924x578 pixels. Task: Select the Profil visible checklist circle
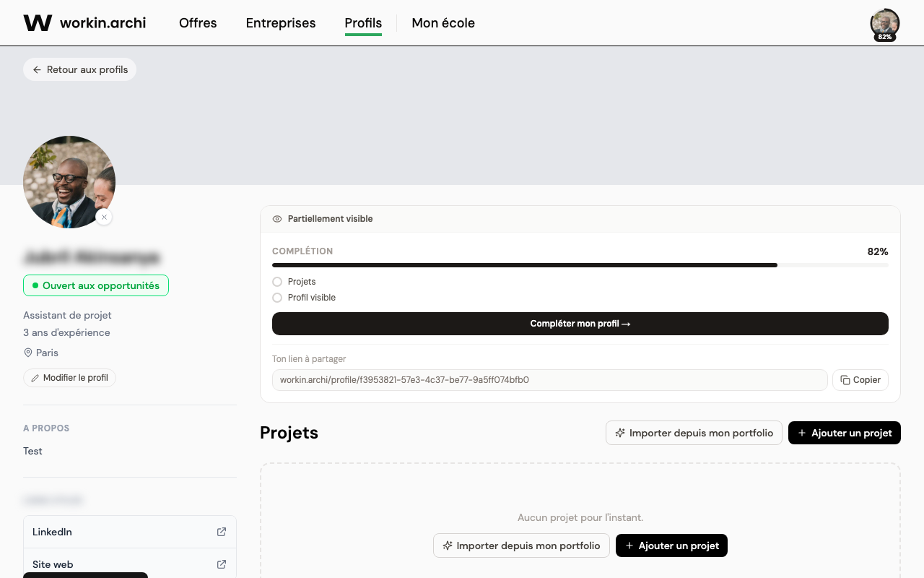(x=277, y=298)
